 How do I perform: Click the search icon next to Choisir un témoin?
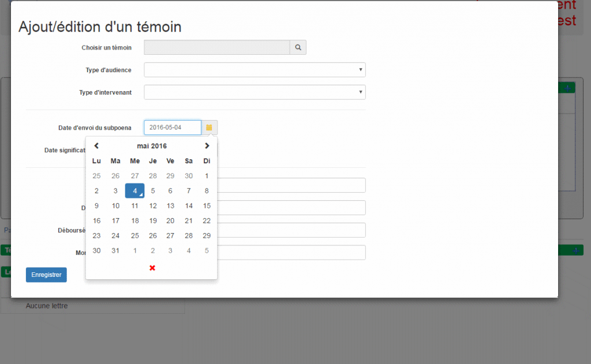coord(298,47)
